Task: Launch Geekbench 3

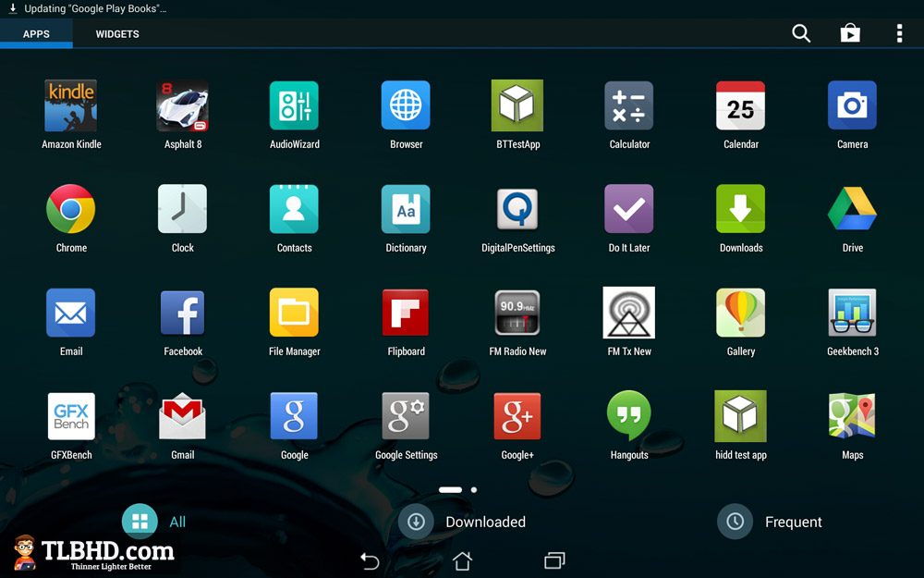Action: click(852, 313)
